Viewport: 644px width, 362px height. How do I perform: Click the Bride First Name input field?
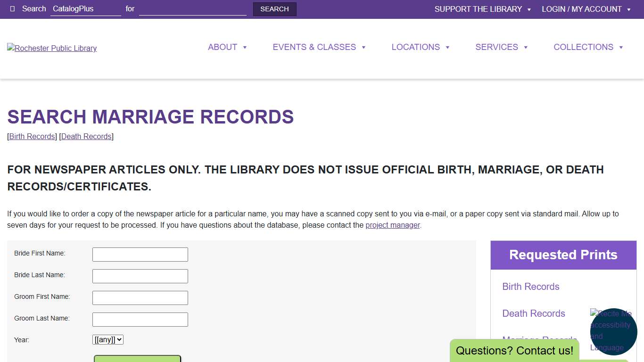click(x=140, y=254)
